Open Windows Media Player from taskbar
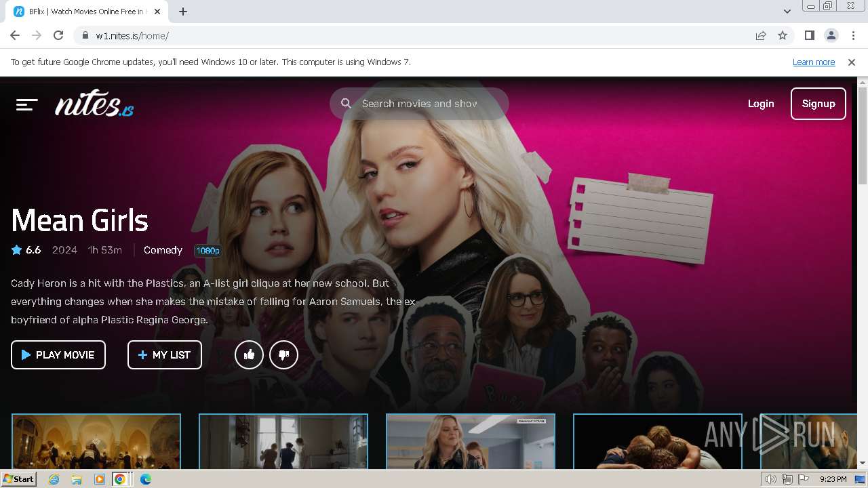 [100, 479]
